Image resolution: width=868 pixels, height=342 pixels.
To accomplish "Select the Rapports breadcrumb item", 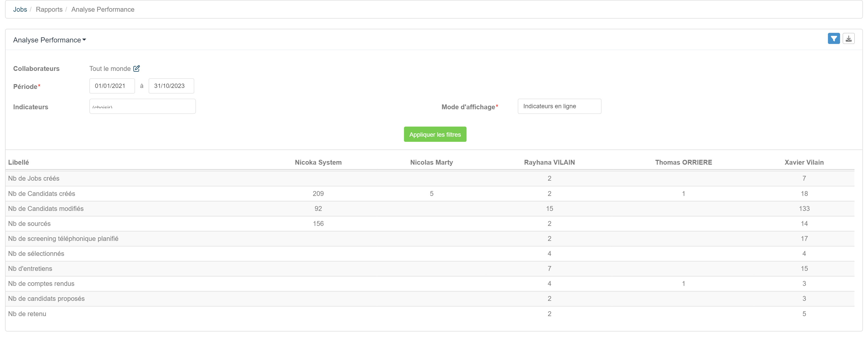I will pyautogui.click(x=49, y=9).
